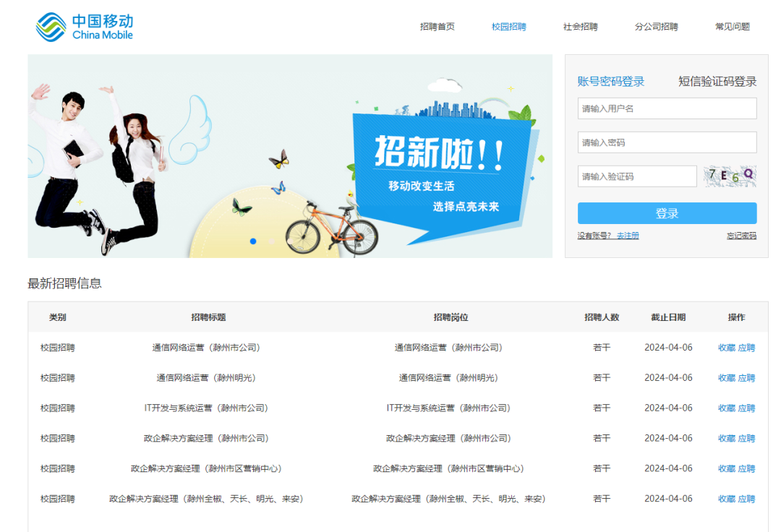This screenshot has width=781, height=532.
Task: Click the 招聘标题 column header
Action: 209,317
